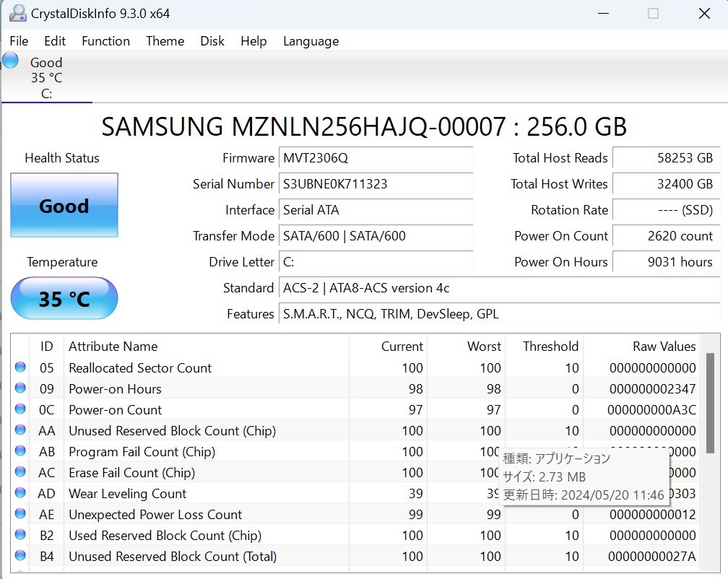Click status icon for Program Fail Count (Chip)
The height and width of the screenshot is (579, 728).
pos(20,451)
